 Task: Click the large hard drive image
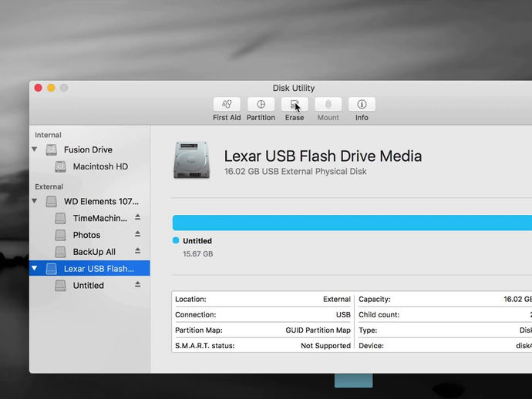point(192,160)
